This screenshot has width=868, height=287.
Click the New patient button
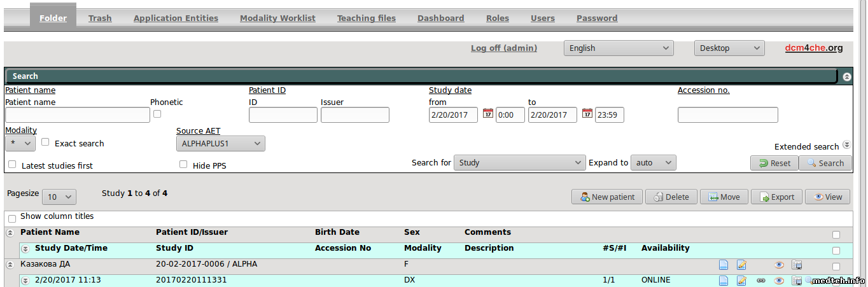point(607,197)
